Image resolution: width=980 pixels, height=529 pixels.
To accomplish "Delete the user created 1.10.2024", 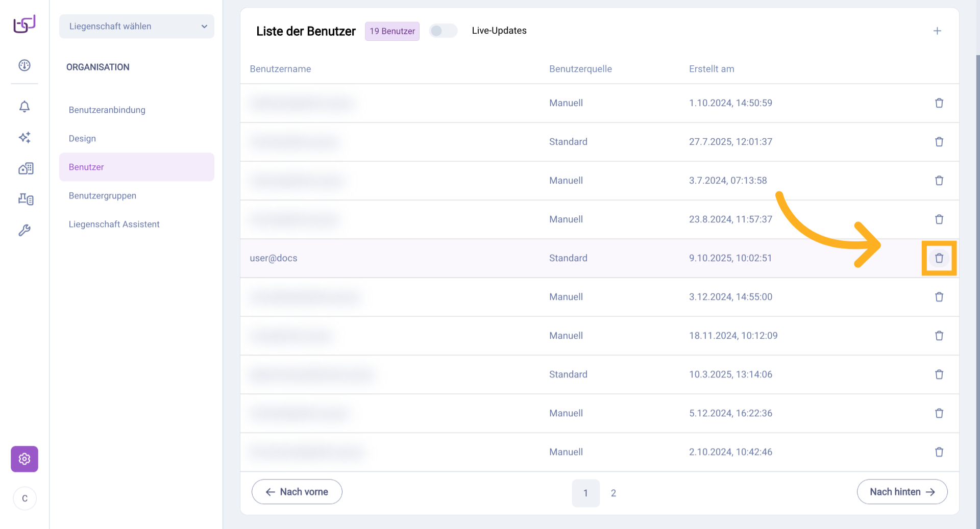I will click(939, 103).
